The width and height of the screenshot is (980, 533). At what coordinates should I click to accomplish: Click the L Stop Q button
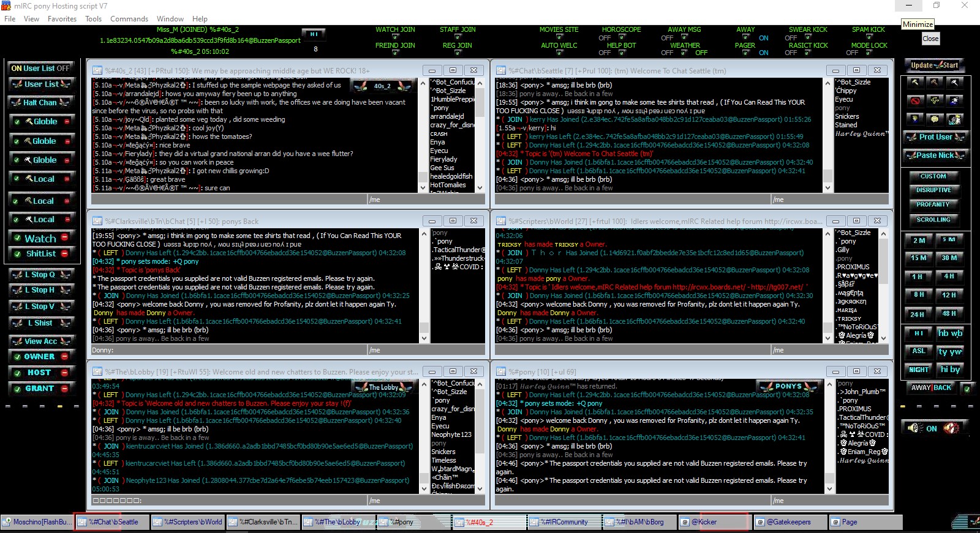[40, 275]
